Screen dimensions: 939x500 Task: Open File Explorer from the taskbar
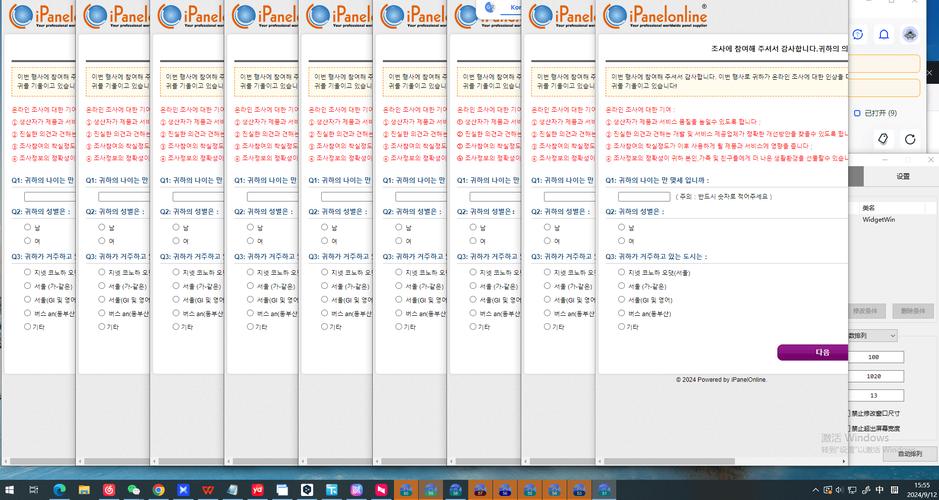84,489
